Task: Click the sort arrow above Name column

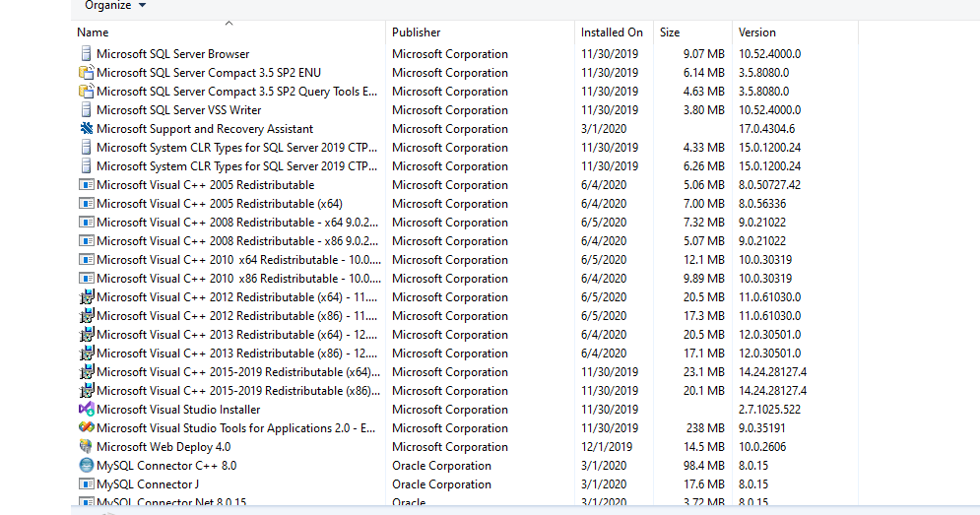Action: [x=229, y=23]
